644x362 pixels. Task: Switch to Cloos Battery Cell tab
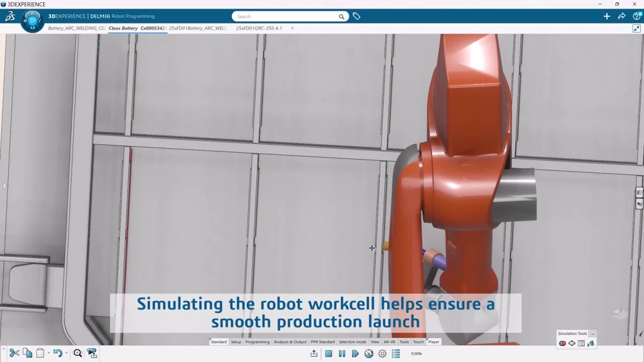click(x=137, y=28)
